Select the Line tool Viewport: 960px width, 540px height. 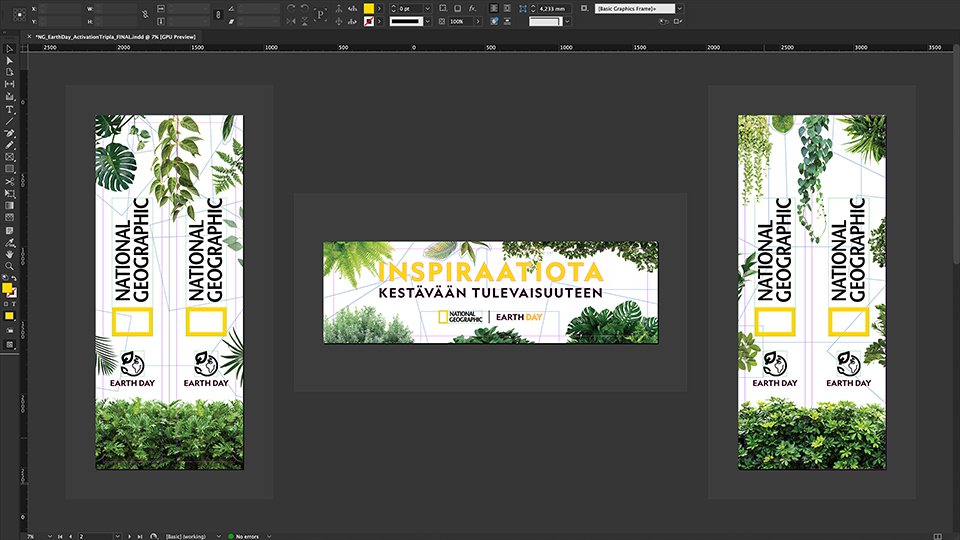tap(9, 121)
